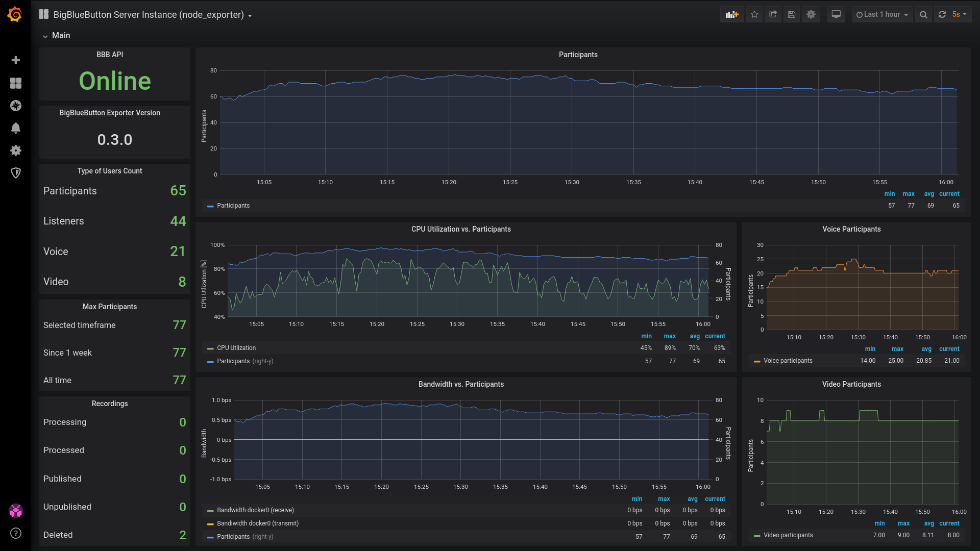Toggle Participants (right-y) in Bandwidth legend

tap(245, 537)
